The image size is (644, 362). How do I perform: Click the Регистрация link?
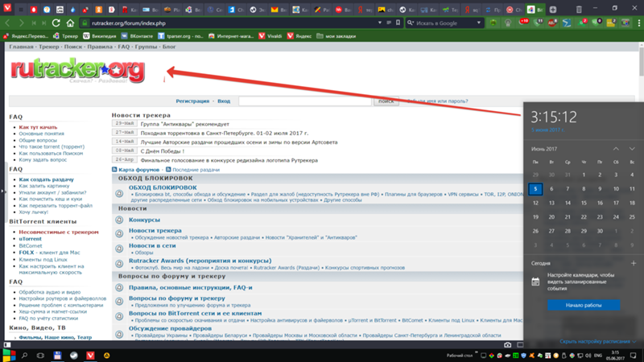pos(192,101)
